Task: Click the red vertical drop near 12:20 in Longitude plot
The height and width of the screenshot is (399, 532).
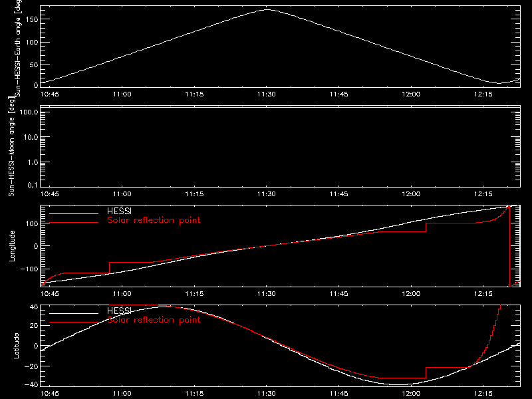Action: 509,246
